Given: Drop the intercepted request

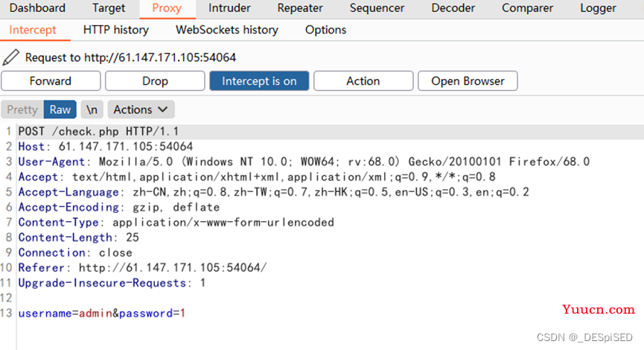Looking at the screenshot, I should [x=155, y=81].
